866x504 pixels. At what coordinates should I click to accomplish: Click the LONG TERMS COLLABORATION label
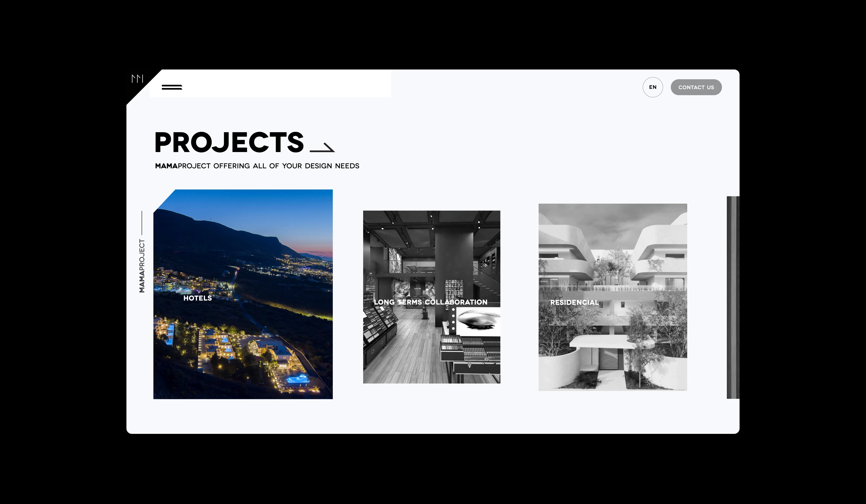(x=431, y=302)
